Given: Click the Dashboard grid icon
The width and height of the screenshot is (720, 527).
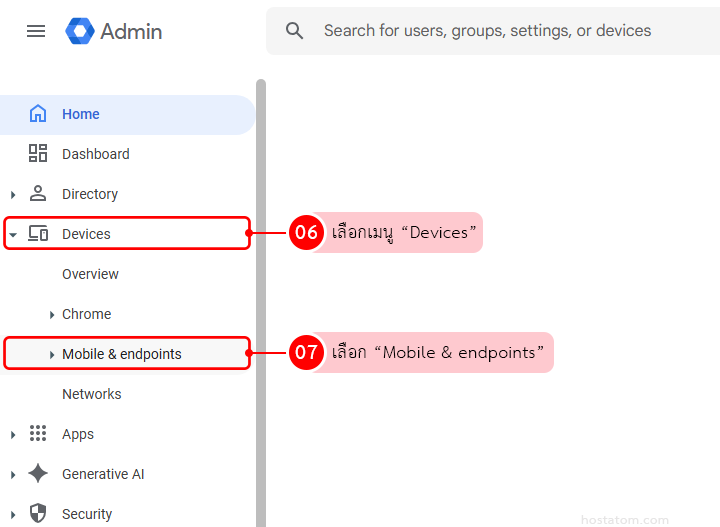Looking at the screenshot, I should (38, 154).
